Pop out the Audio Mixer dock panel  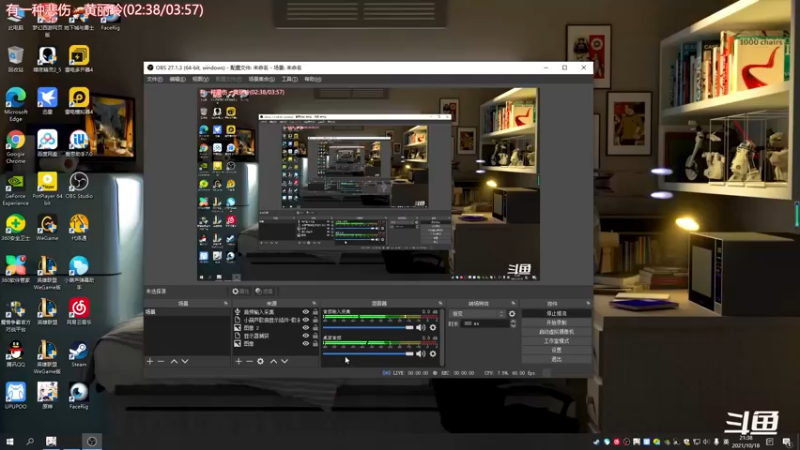[440, 304]
